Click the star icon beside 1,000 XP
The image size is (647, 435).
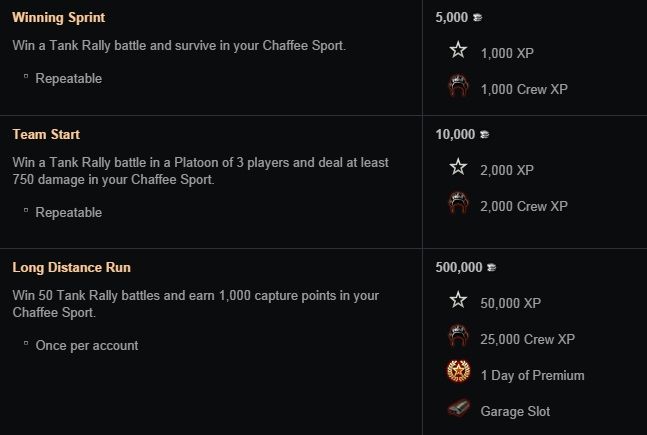coord(458,50)
